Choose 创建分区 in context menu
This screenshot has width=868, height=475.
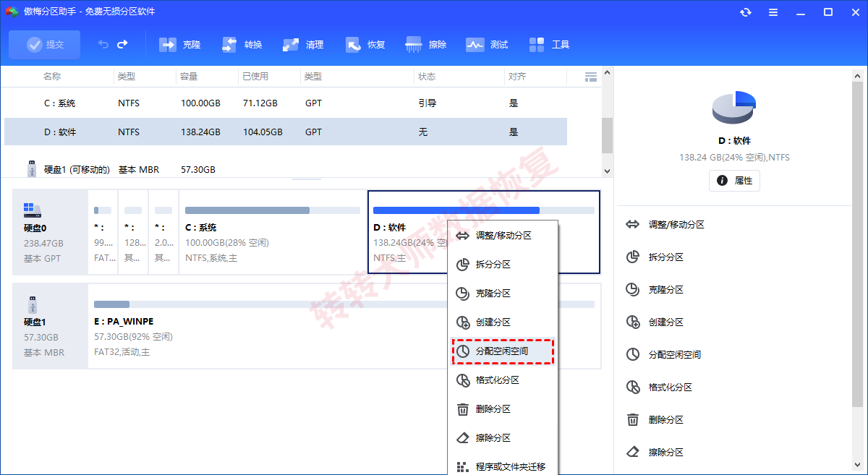[x=503, y=322]
